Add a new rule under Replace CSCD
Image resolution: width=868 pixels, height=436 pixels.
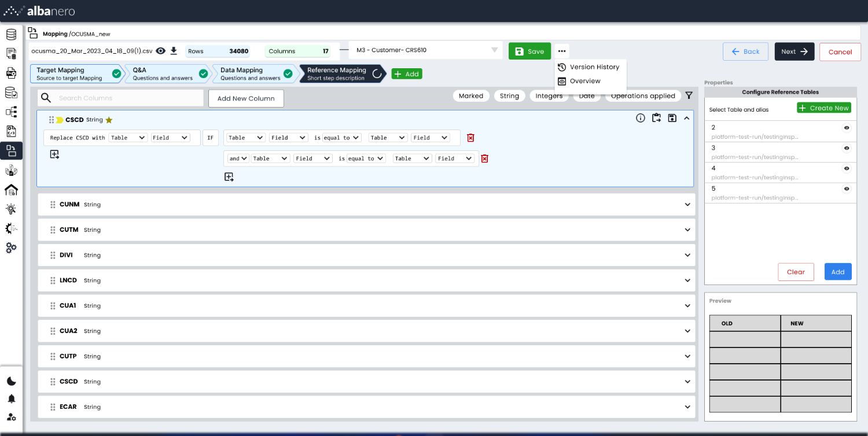coord(54,154)
